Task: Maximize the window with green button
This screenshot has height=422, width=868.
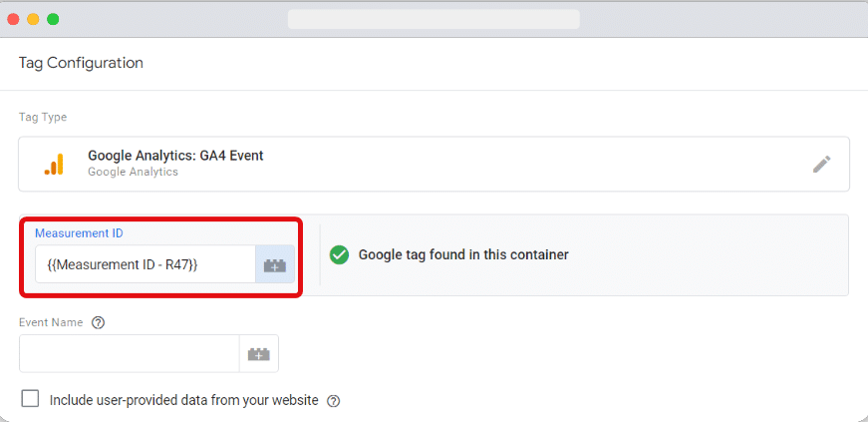Action: tap(53, 19)
